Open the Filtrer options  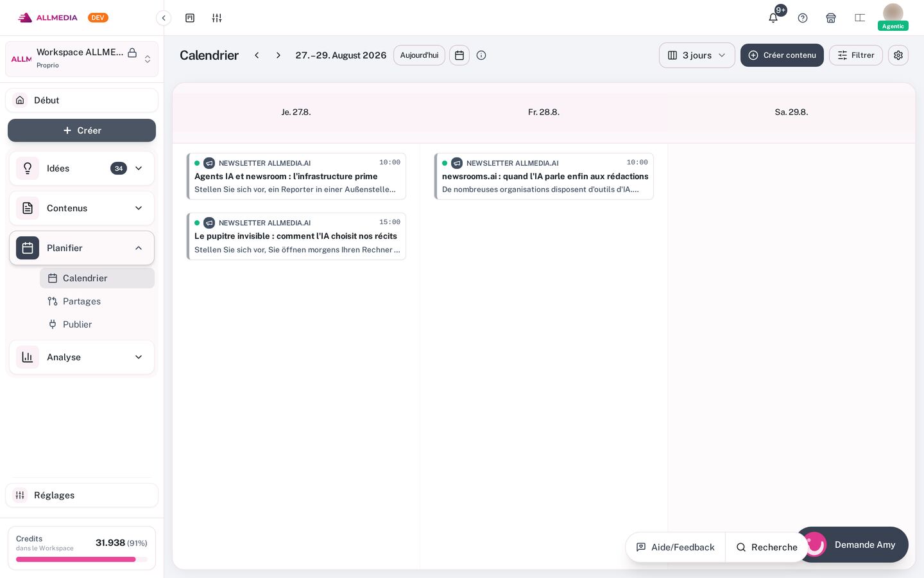[x=856, y=55]
